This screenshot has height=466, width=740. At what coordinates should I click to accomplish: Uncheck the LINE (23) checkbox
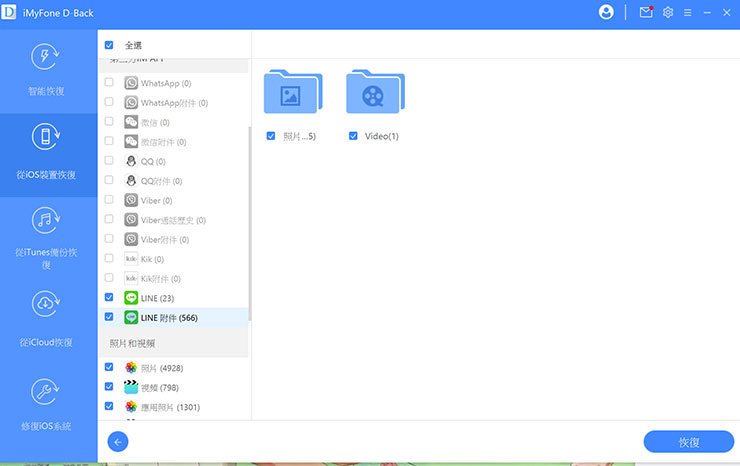click(109, 298)
